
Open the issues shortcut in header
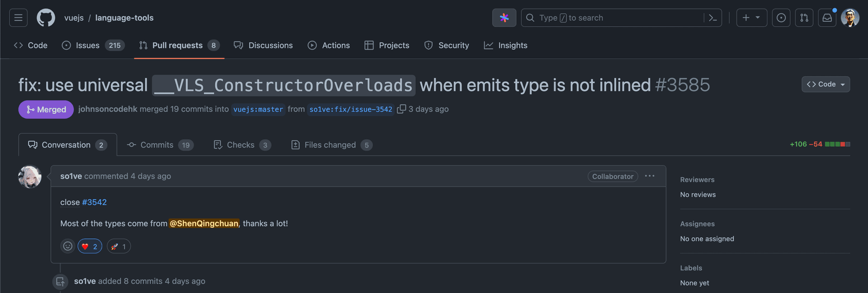781,18
